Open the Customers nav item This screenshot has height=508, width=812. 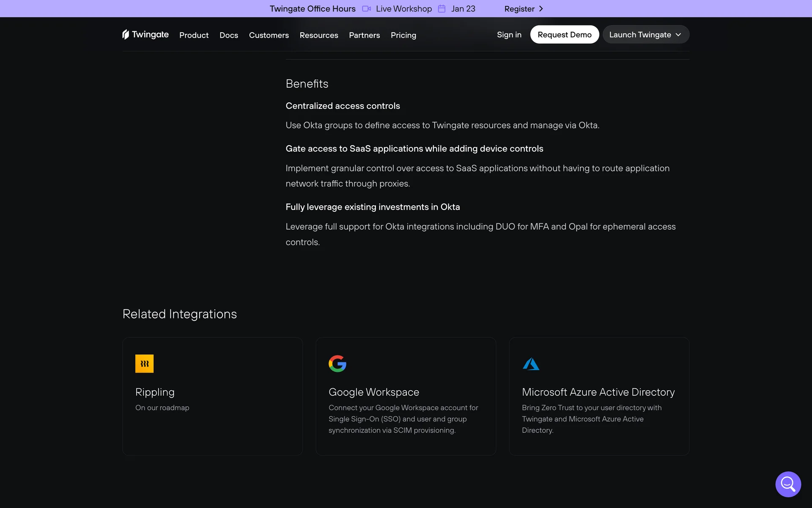[269, 35]
